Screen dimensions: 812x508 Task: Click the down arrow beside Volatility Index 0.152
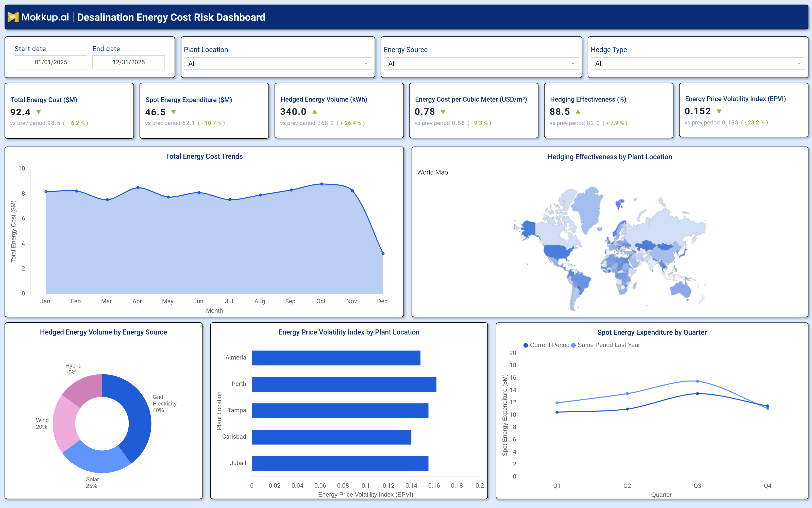719,111
